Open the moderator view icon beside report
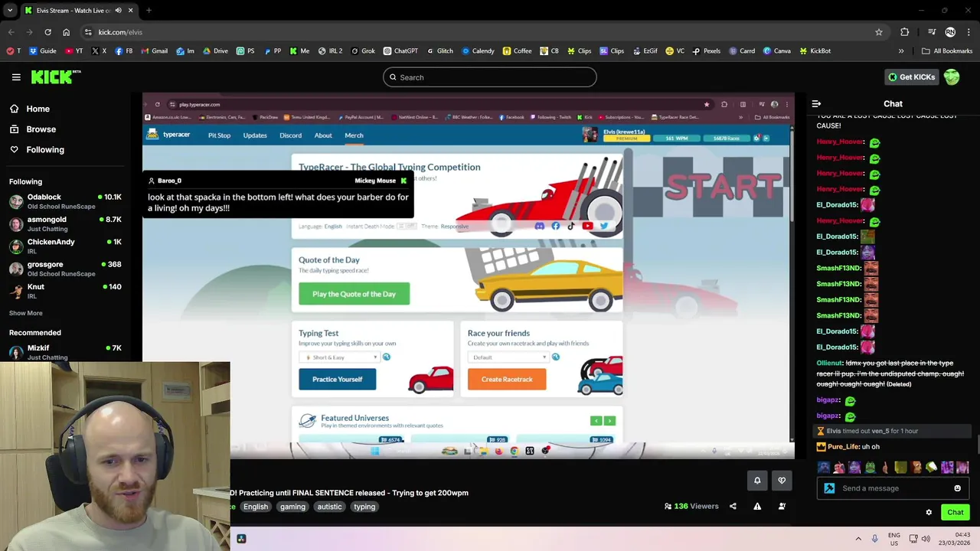 [x=782, y=506]
